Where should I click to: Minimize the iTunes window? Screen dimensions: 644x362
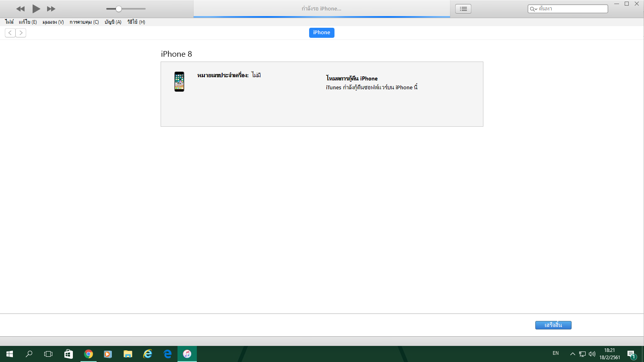pos(616,4)
